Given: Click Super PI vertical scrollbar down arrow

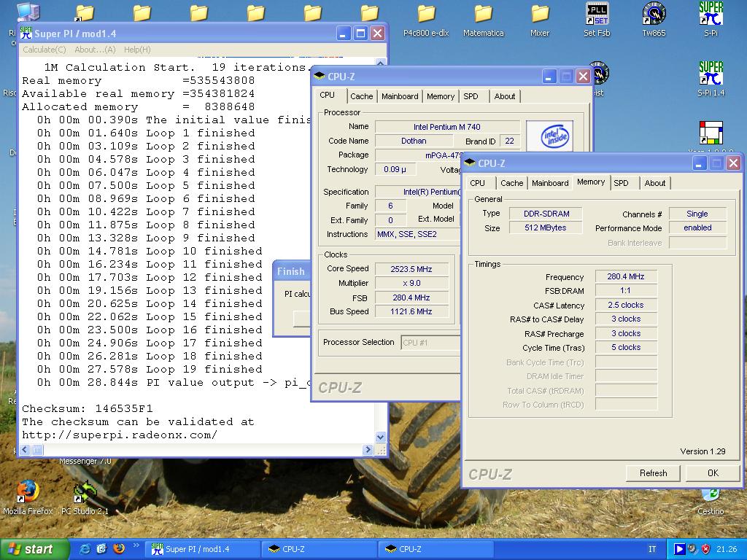Looking at the screenshot, I should coord(380,437).
